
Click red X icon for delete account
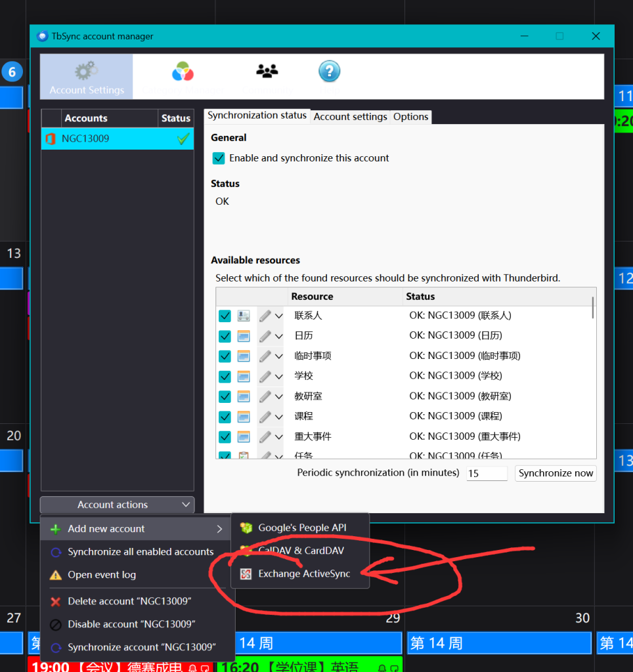pyautogui.click(x=56, y=602)
